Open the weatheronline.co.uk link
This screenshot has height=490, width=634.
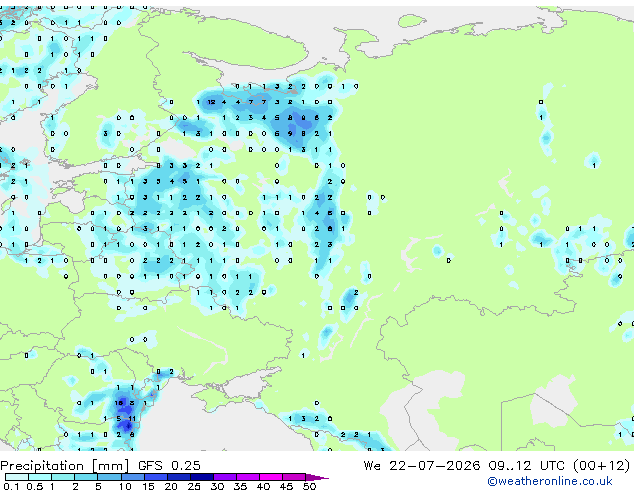(x=549, y=481)
